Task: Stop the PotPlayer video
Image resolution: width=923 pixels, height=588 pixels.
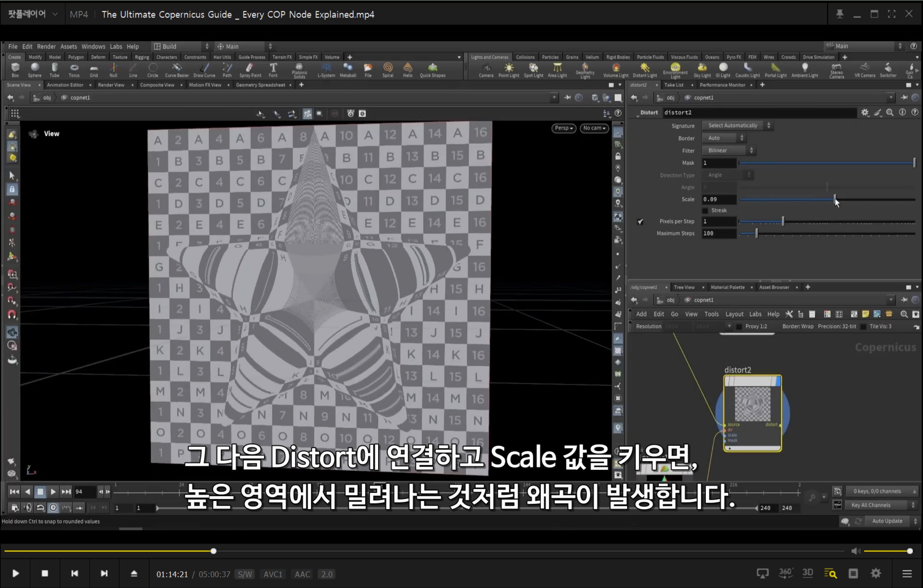Action: (x=45, y=574)
